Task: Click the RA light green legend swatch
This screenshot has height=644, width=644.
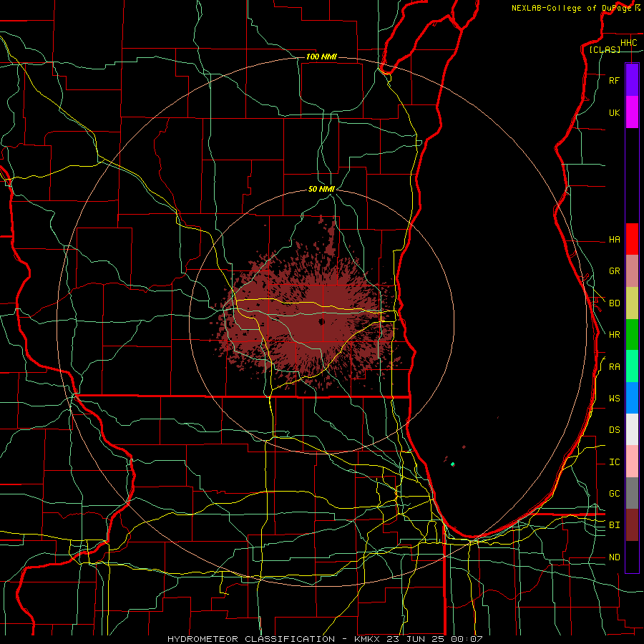Action: pos(632,366)
